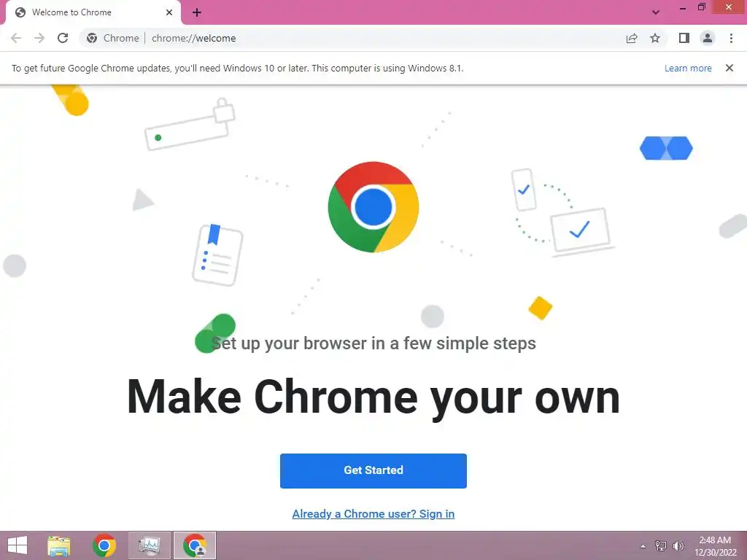Close the Welcome to Chrome tab
Screen dimensions: 747x560
click(169, 12)
